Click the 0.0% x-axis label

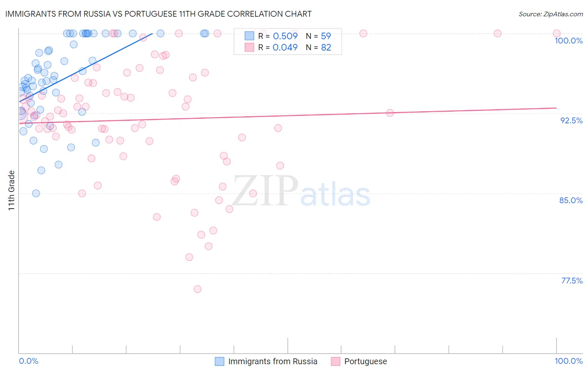(x=28, y=361)
